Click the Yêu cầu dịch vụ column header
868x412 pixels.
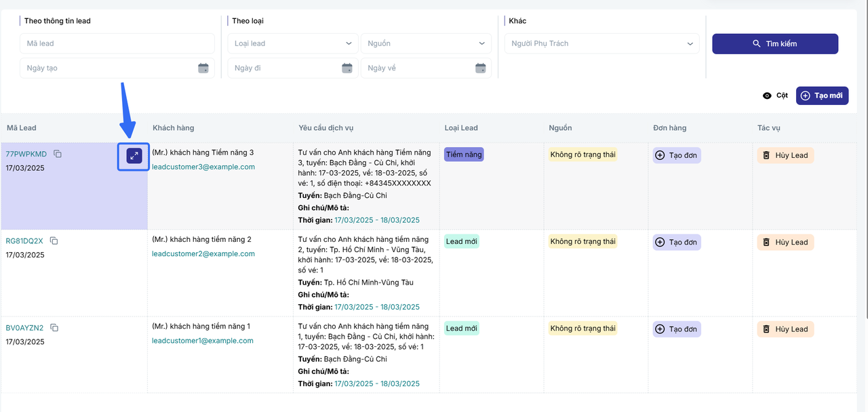tap(326, 127)
